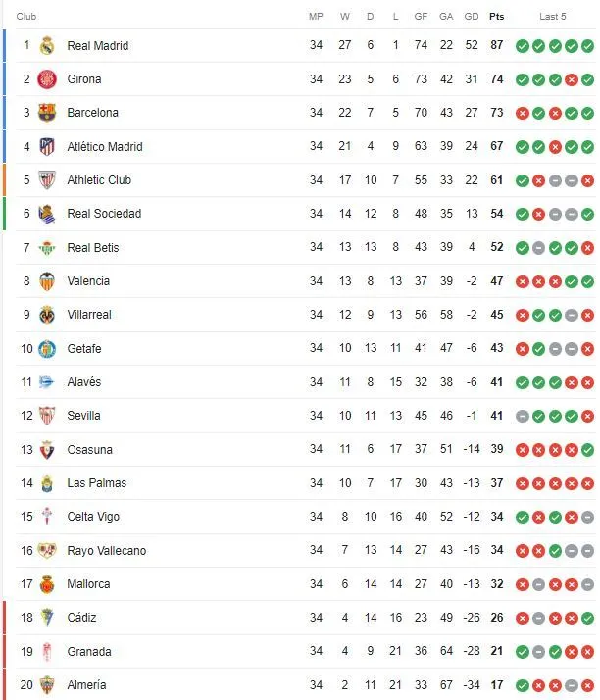Select the Almería row name

(86, 685)
